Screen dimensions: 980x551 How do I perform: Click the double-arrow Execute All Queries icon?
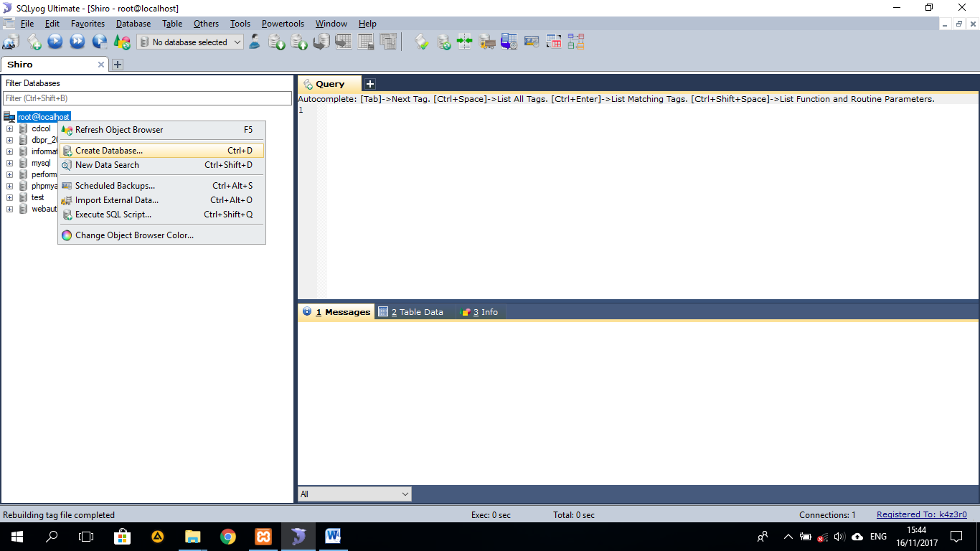[x=77, y=42]
